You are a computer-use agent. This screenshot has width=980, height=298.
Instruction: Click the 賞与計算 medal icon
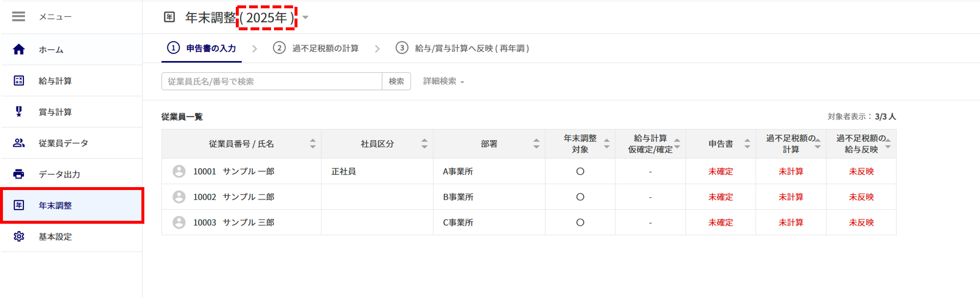pos(19,112)
